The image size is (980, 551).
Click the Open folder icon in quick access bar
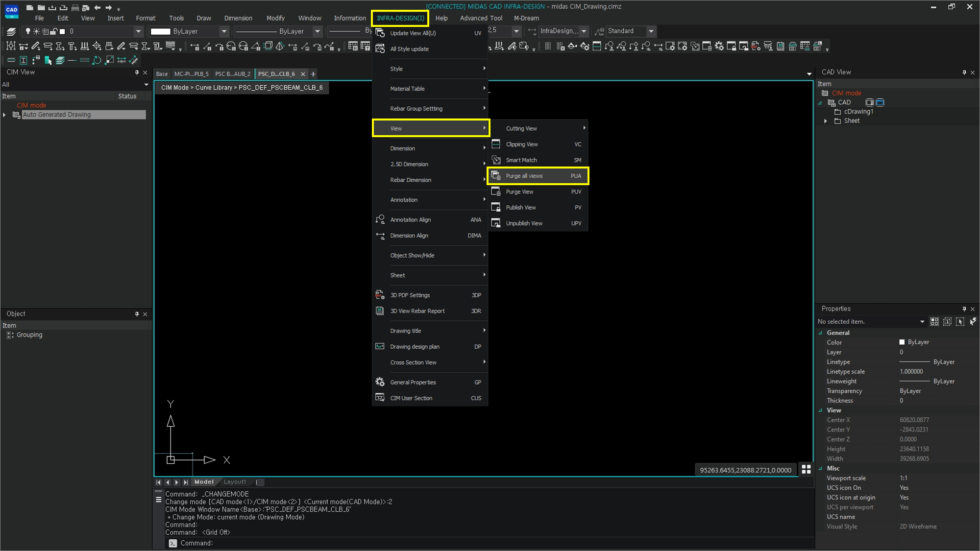coord(41,7)
